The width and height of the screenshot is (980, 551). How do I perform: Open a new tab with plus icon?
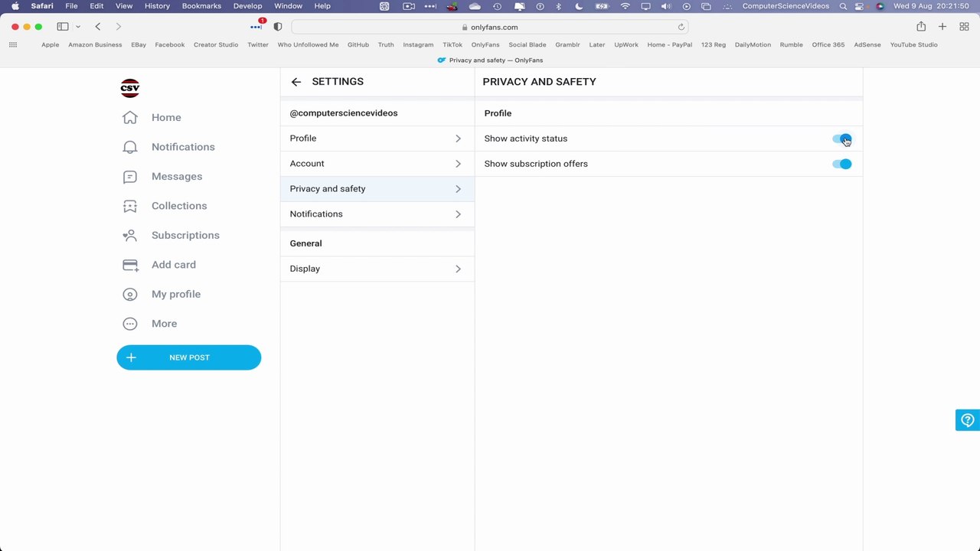point(942,27)
